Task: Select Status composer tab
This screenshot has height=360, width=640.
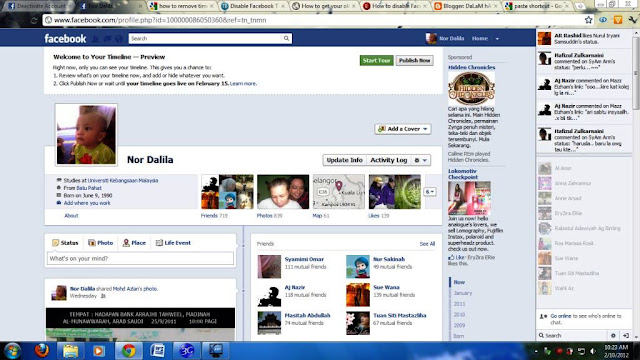Action: [65, 243]
